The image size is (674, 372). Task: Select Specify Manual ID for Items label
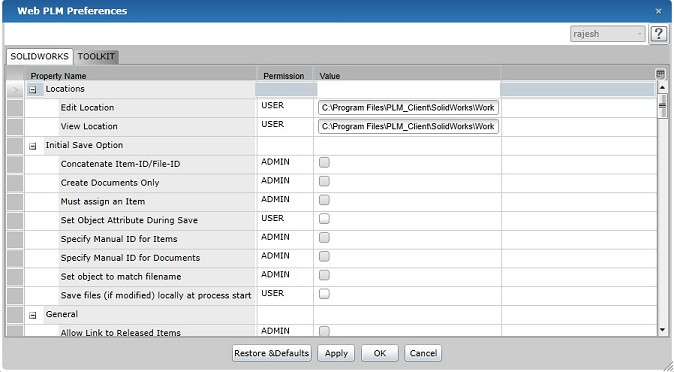point(119,239)
